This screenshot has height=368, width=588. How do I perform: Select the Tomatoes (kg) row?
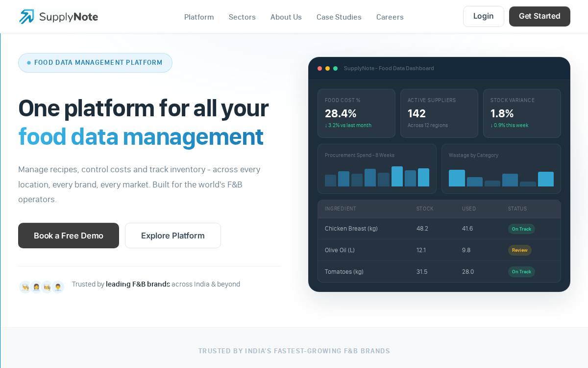click(439, 272)
